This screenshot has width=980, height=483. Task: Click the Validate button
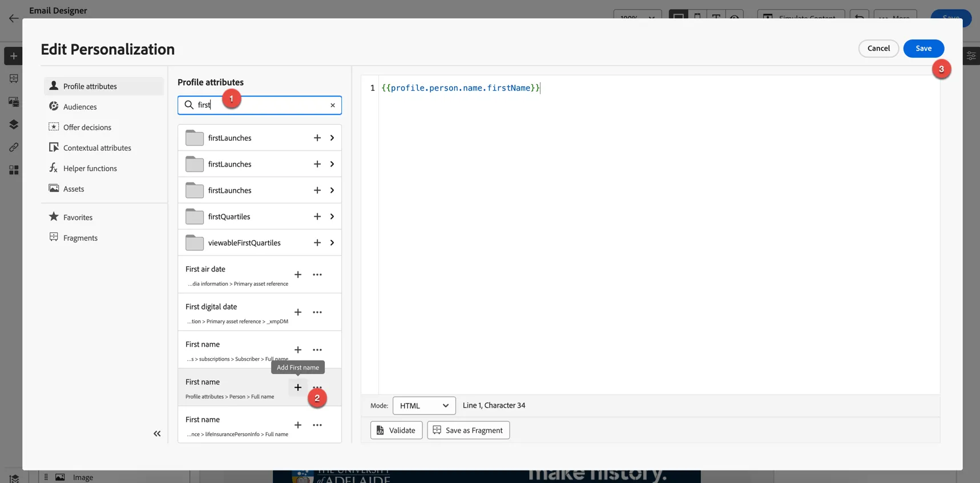pyautogui.click(x=397, y=431)
